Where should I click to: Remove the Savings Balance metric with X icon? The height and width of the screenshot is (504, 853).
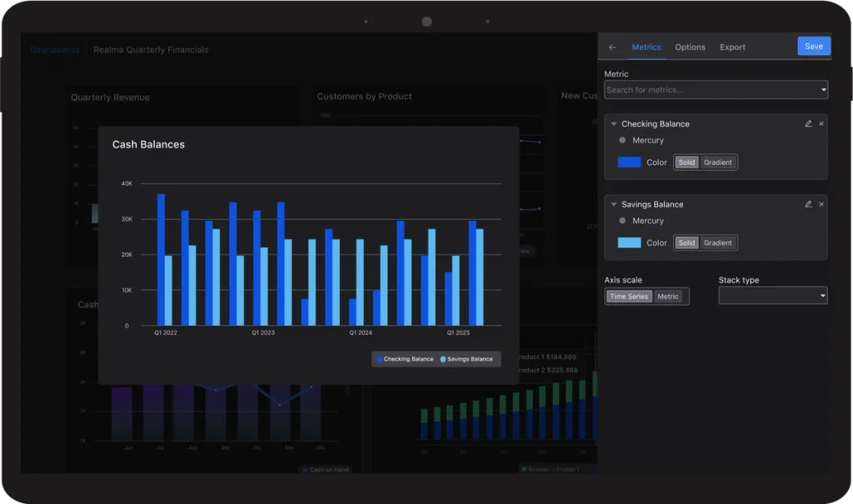[x=821, y=204]
